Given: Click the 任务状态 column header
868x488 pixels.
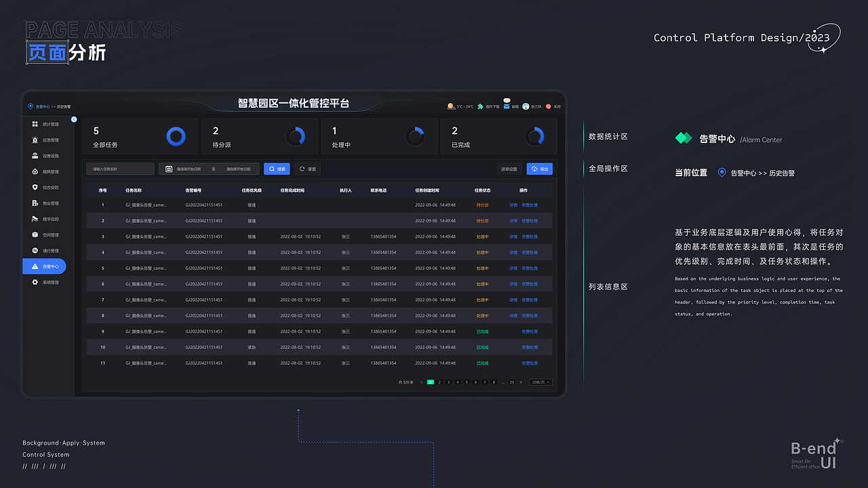Looking at the screenshot, I should point(482,190).
